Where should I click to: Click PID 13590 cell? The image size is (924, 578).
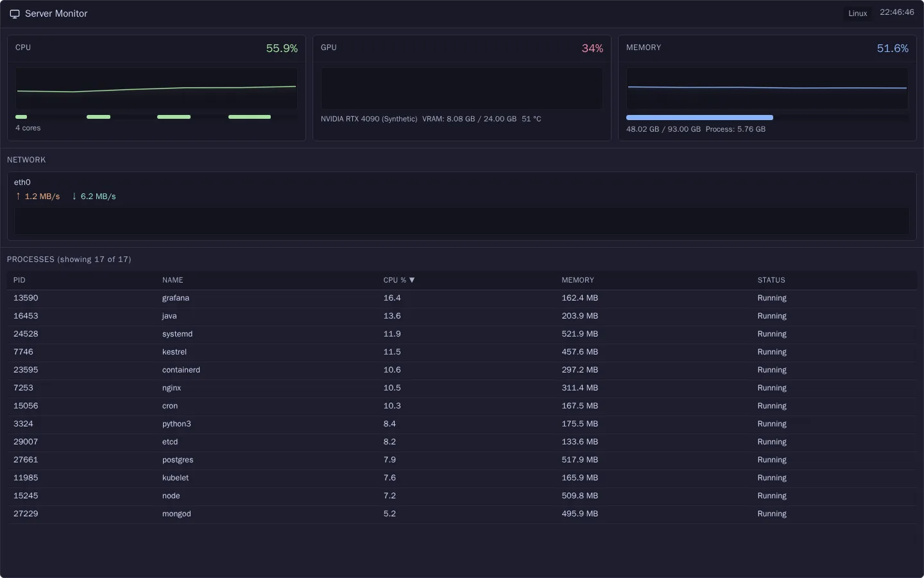coord(26,298)
